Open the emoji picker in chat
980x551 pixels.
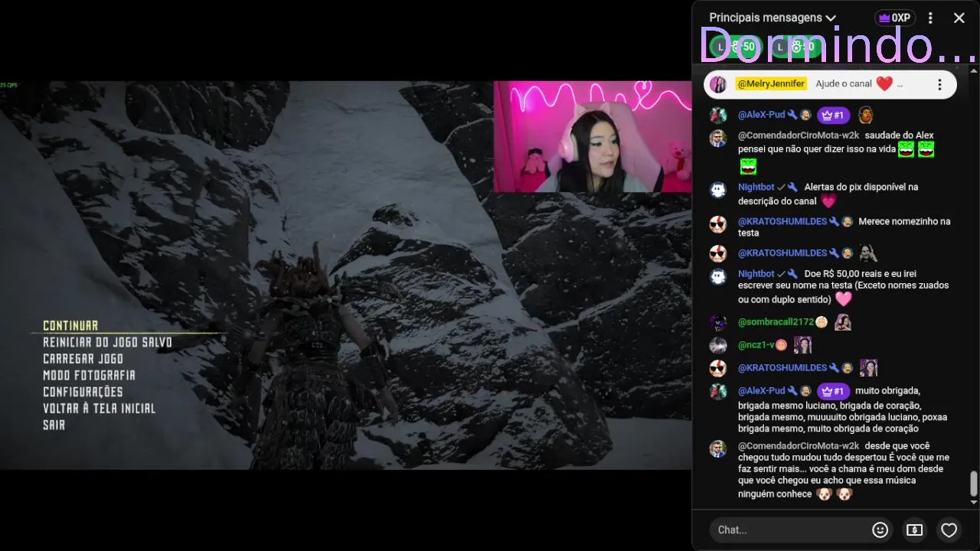(x=880, y=530)
